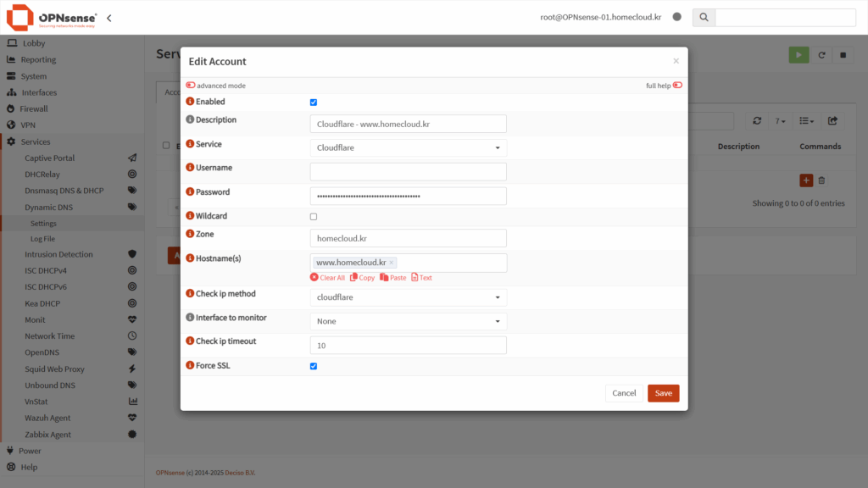Toggle the full help switch
Viewport: 868px width, 488px height.
click(677, 86)
